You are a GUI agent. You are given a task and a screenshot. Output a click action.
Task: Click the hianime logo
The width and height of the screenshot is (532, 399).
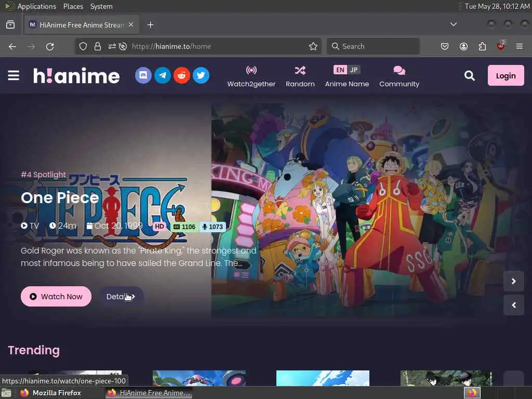pyautogui.click(x=76, y=76)
